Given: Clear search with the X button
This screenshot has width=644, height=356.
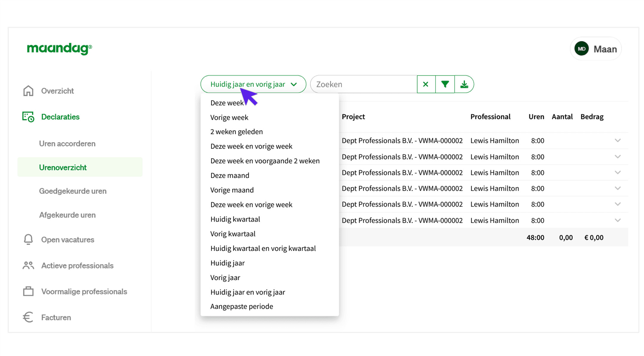Looking at the screenshot, I should click(x=426, y=84).
